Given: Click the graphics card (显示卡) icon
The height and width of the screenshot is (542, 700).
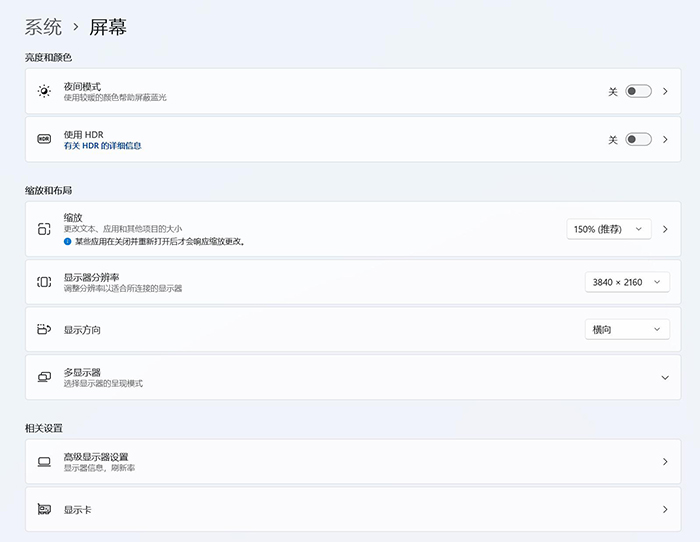Looking at the screenshot, I should click(x=43, y=509).
